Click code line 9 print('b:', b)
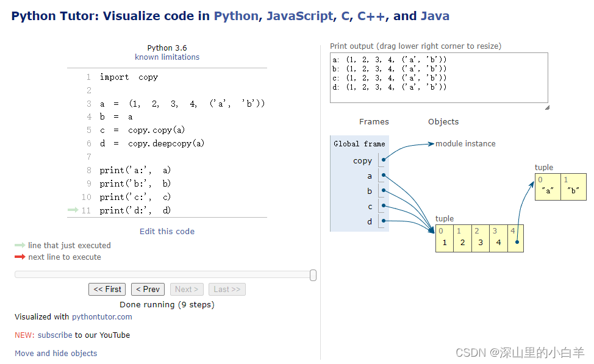Viewport: 594px width, 364px height. [x=135, y=184]
